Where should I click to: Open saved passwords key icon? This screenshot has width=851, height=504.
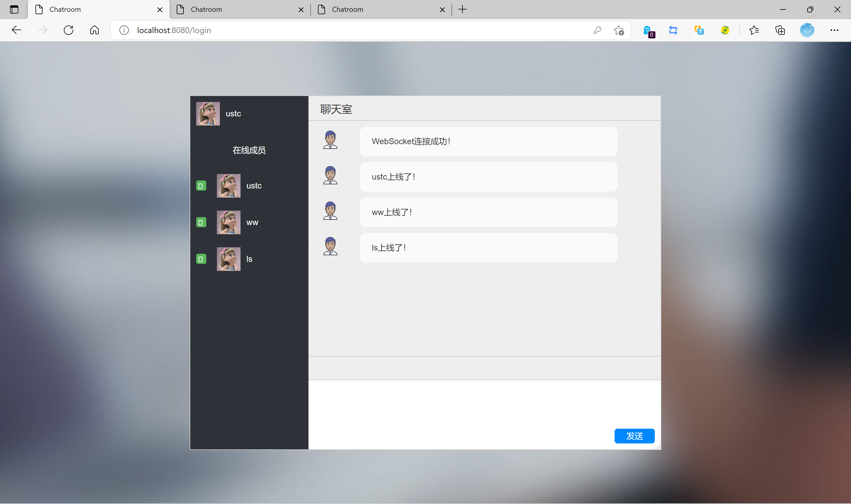pos(597,30)
